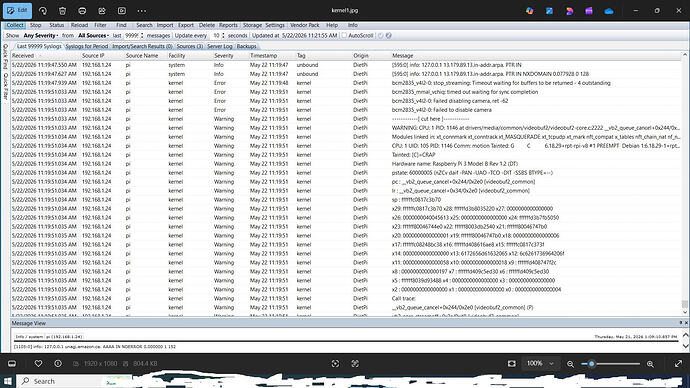The height and width of the screenshot is (388, 690).
Task: Pin the Message View panel
Action: coord(680,323)
